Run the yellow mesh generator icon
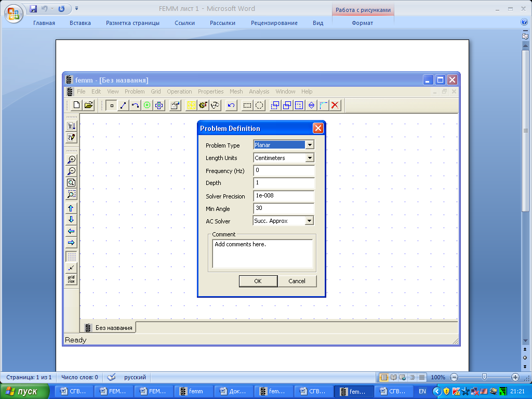The image size is (532, 399). (191, 105)
